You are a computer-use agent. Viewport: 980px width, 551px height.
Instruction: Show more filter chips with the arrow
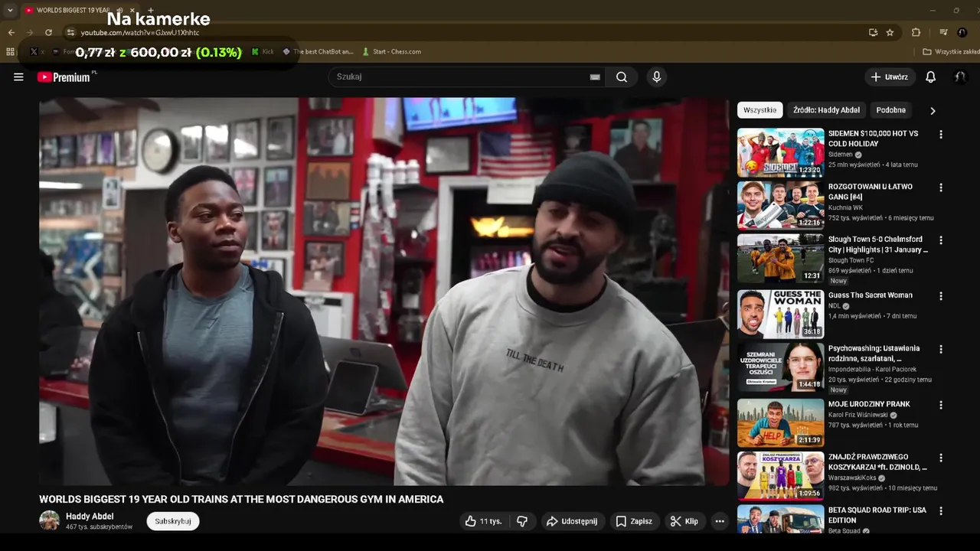click(933, 110)
